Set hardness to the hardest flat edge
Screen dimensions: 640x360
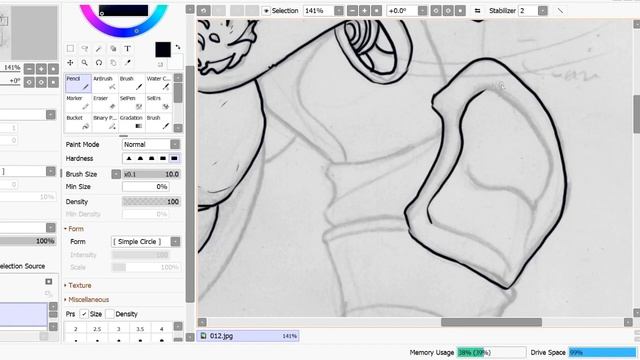click(174, 158)
